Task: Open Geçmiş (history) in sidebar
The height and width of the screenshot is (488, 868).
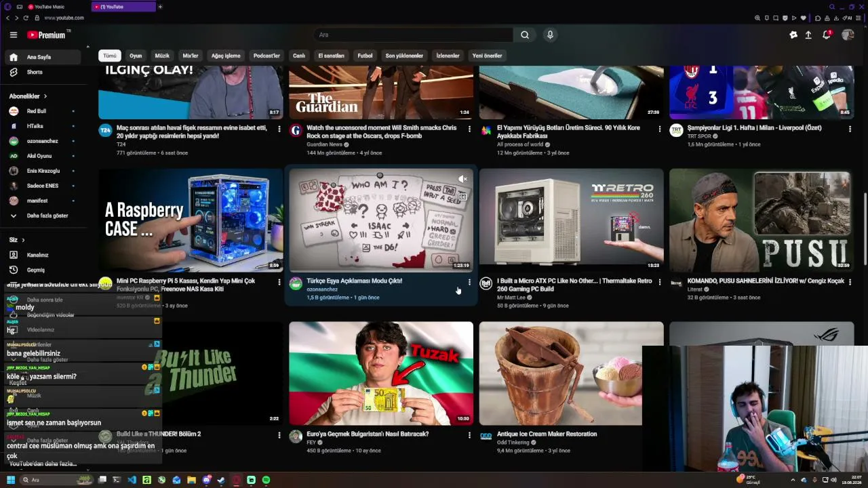Action: click(x=44, y=270)
